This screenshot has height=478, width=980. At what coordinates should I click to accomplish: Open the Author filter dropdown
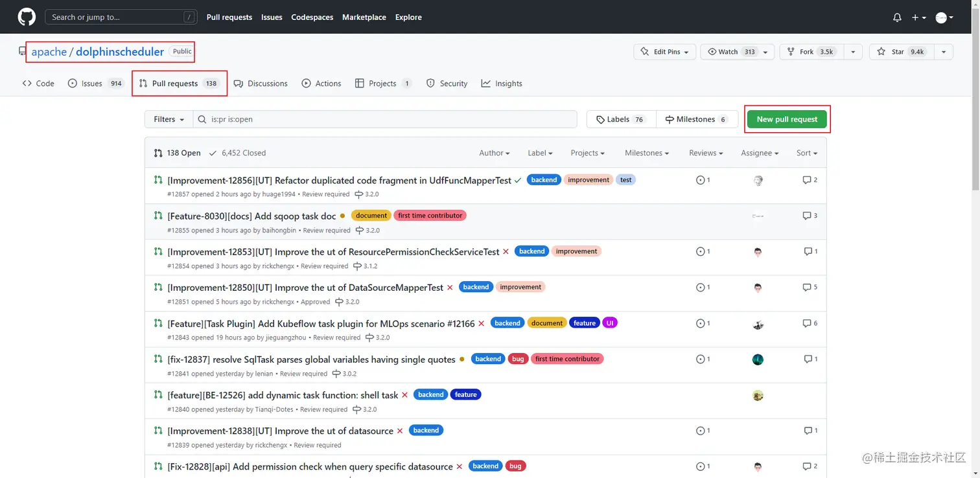(x=494, y=153)
